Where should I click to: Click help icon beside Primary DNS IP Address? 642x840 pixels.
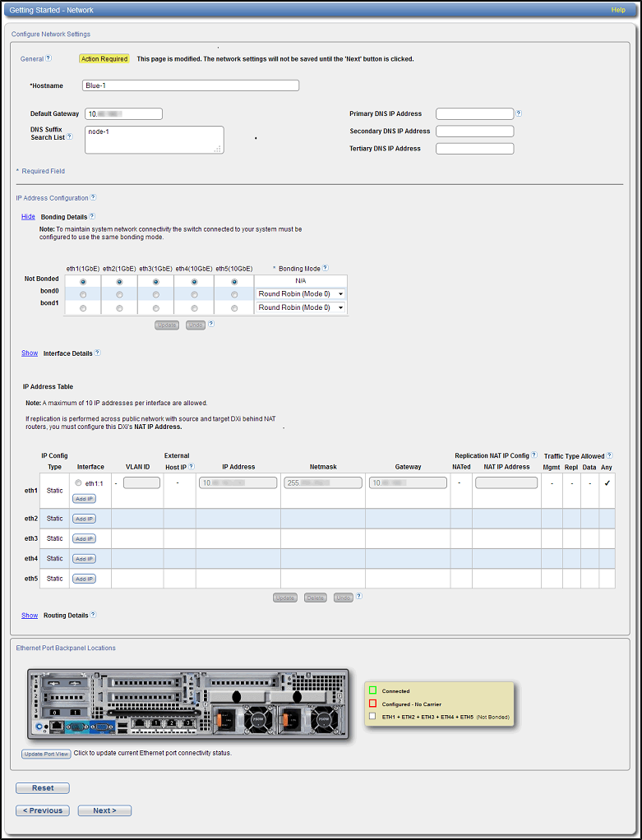click(519, 113)
